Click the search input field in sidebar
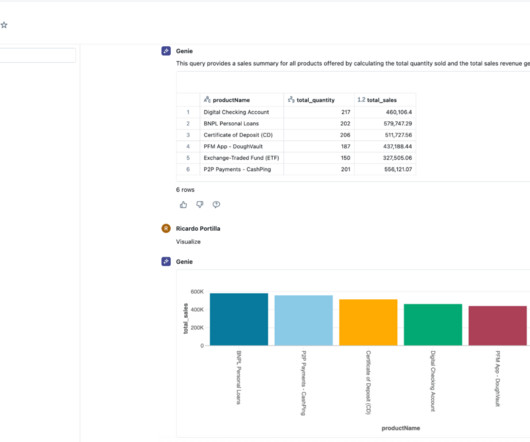 [38, 55]
